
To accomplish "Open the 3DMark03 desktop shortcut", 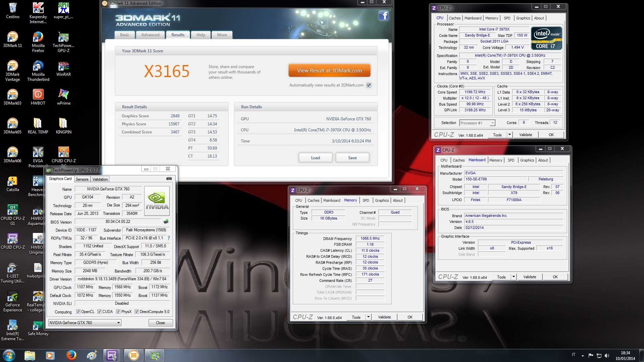I will tap(12, 97).
